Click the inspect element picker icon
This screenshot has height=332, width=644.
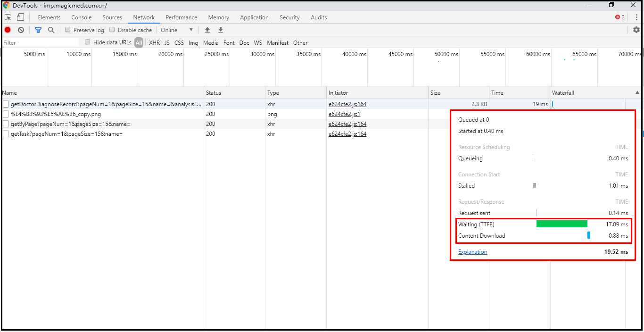[x=8, y=17]
